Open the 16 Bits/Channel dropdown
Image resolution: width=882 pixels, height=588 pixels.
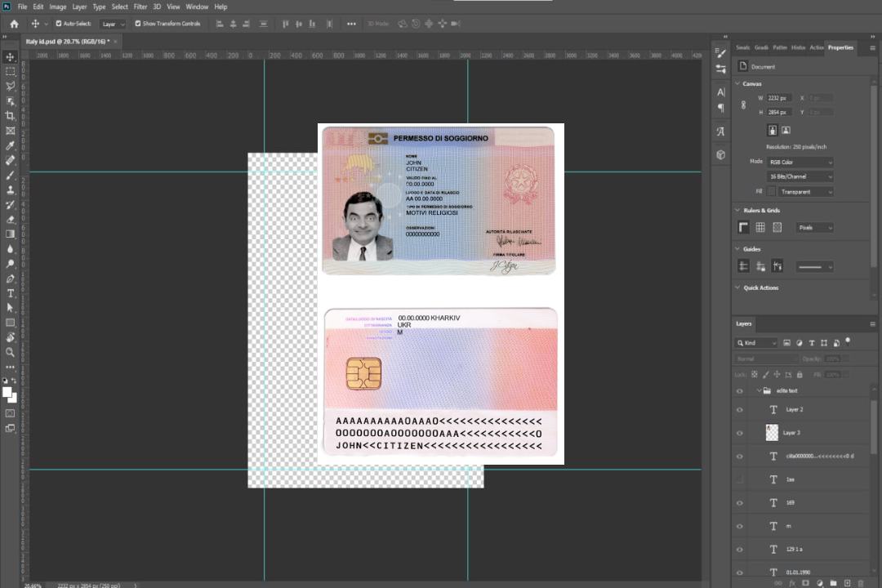point(800,176)
